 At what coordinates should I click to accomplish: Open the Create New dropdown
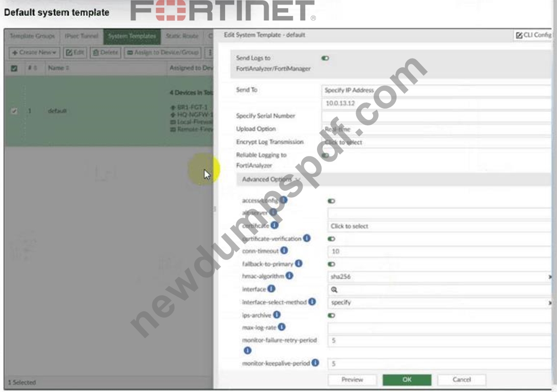34,53
